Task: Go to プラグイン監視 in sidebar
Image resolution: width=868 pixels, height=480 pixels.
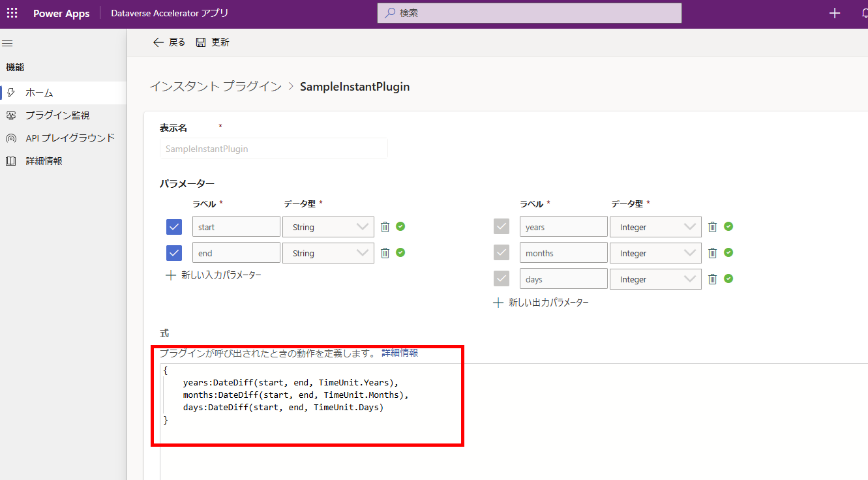Action: tap(57, 115)
